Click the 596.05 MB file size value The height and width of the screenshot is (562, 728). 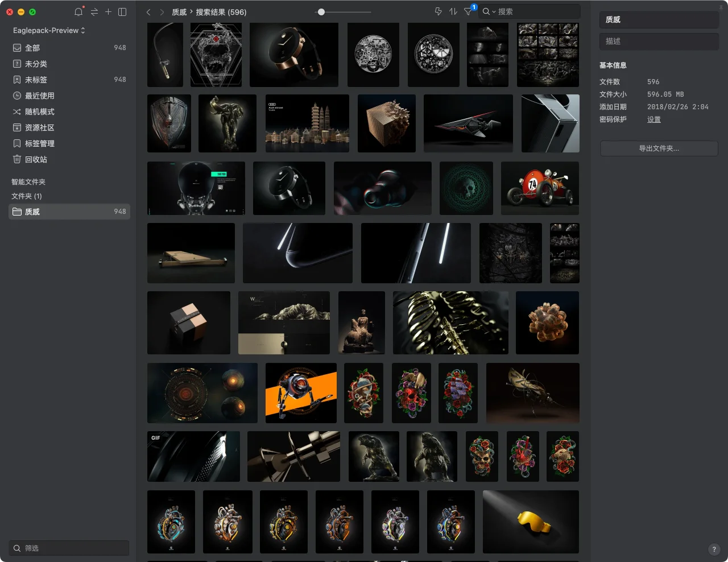pyautogui.click(x=665, y=94)
